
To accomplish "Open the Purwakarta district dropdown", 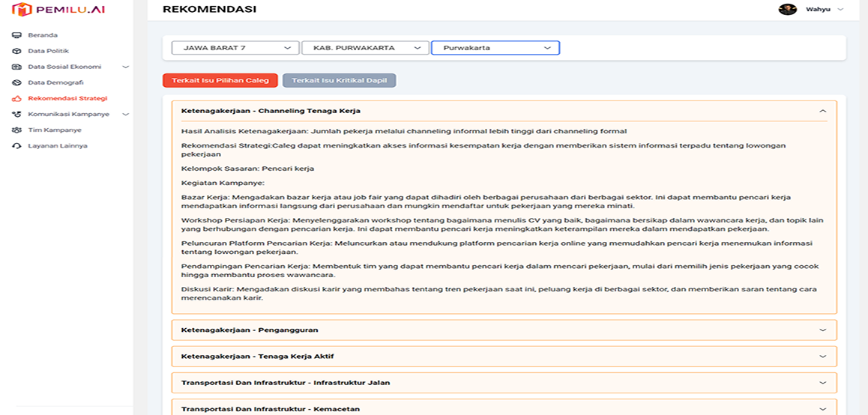I will [495, 48].
